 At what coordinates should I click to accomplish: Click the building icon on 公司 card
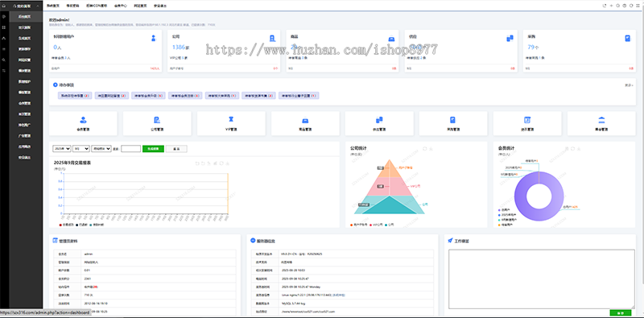[272, 38]
